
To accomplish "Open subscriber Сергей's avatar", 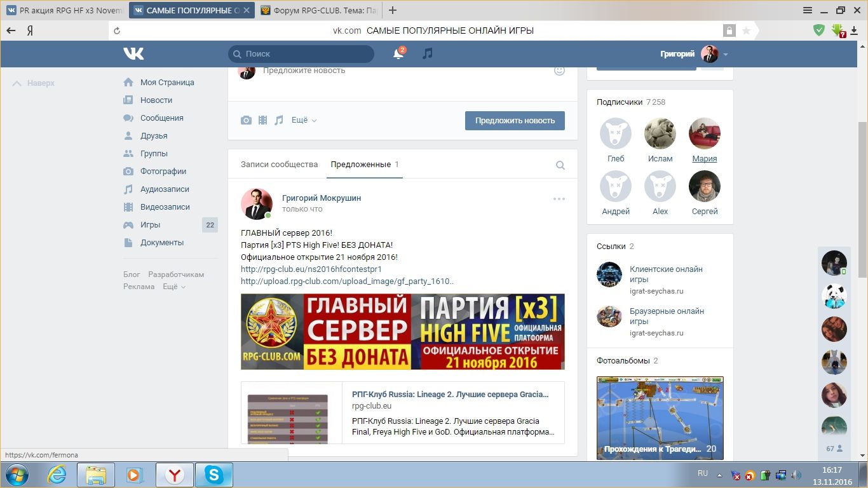I will coord(705,186).
